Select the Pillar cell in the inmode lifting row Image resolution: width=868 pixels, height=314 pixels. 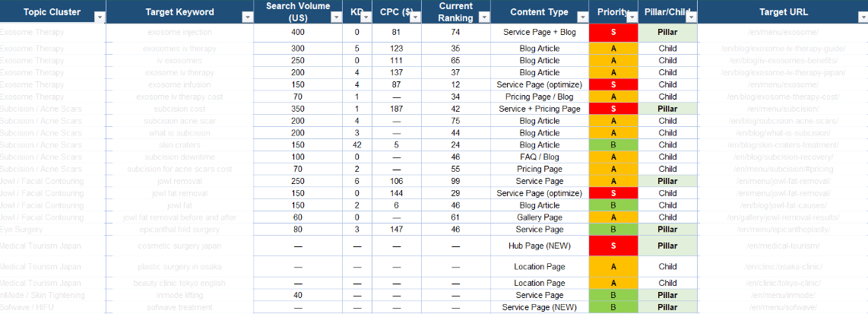[x=667, y=295]
